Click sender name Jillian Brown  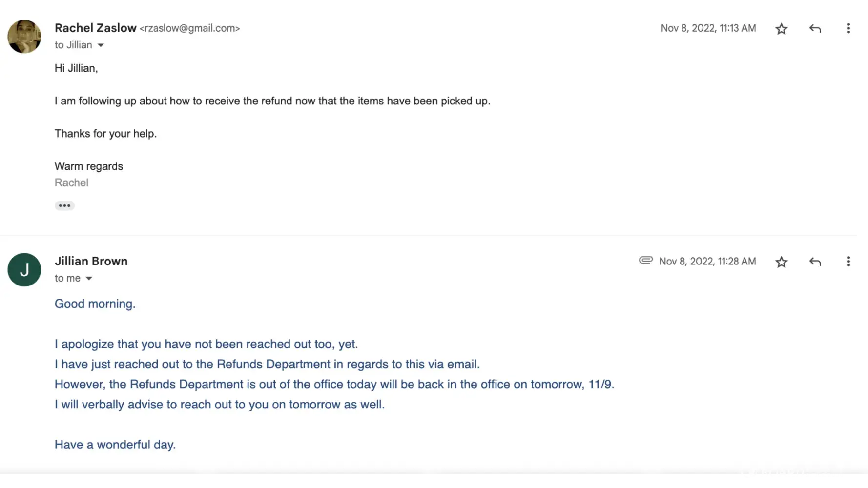click(x=91, y=261)
